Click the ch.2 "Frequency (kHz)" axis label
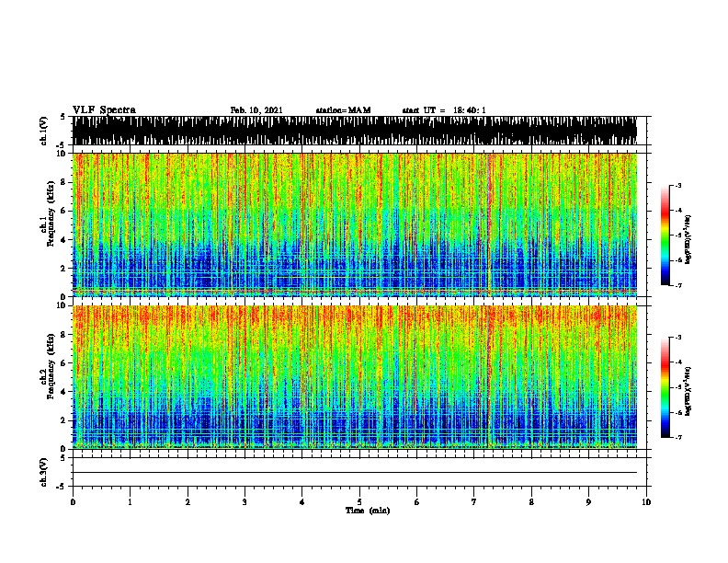 pos(51,366)
